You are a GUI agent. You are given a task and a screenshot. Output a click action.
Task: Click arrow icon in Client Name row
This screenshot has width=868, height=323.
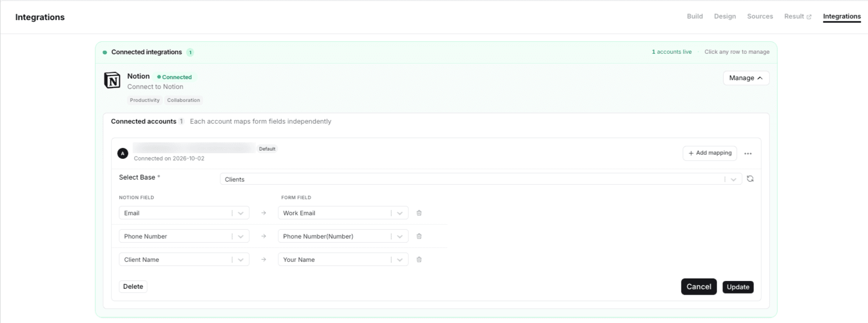coord(264,259)
